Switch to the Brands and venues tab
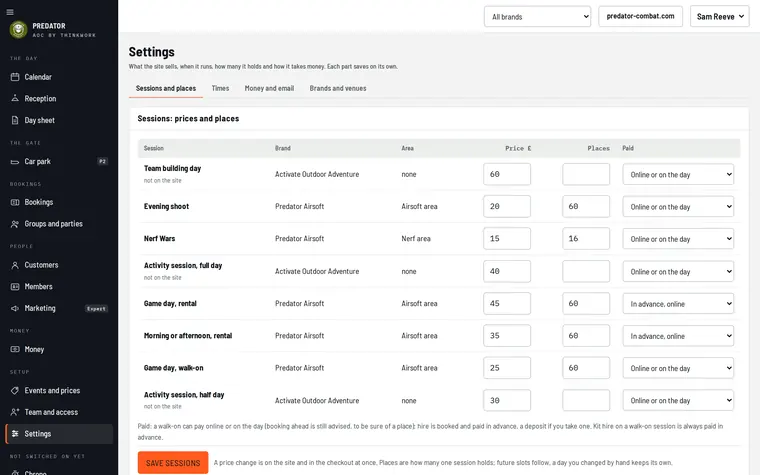 click(338, 88)
